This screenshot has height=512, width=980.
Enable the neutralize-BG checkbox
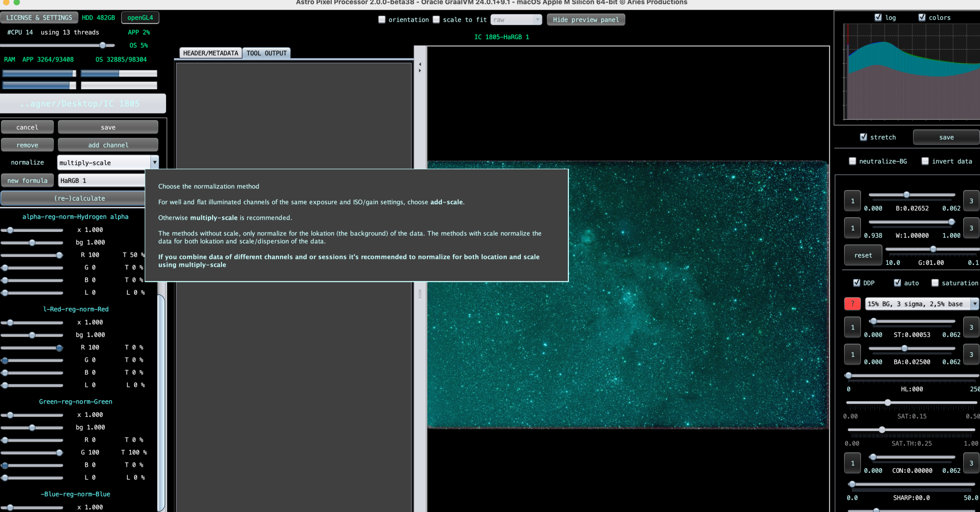point(853,161)
